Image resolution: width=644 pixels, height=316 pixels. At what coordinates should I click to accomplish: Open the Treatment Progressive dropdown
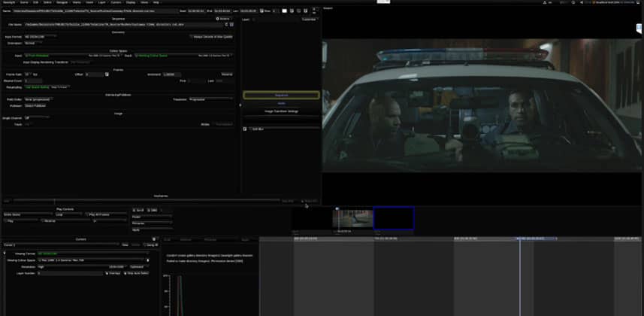pyautogui.click(x=210, y=99)
